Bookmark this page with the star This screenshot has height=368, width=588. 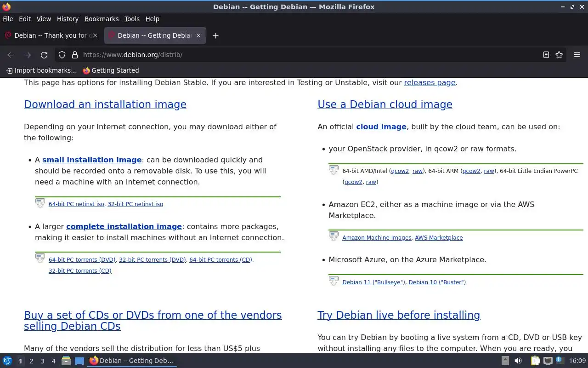coord(559,55)
